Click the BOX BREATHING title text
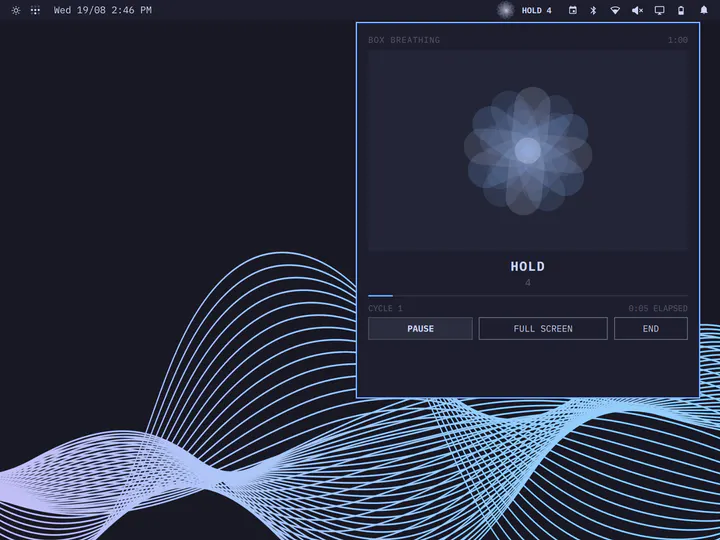The image size is (720, 540). coord(404,40)
